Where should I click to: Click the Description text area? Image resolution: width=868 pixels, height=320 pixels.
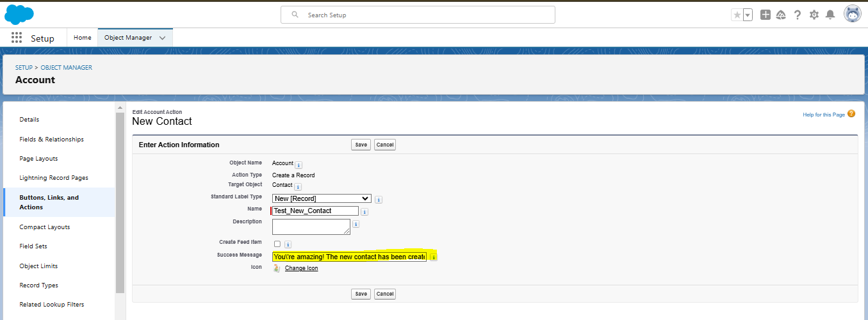pyautogui.click(x=311, y=227)
